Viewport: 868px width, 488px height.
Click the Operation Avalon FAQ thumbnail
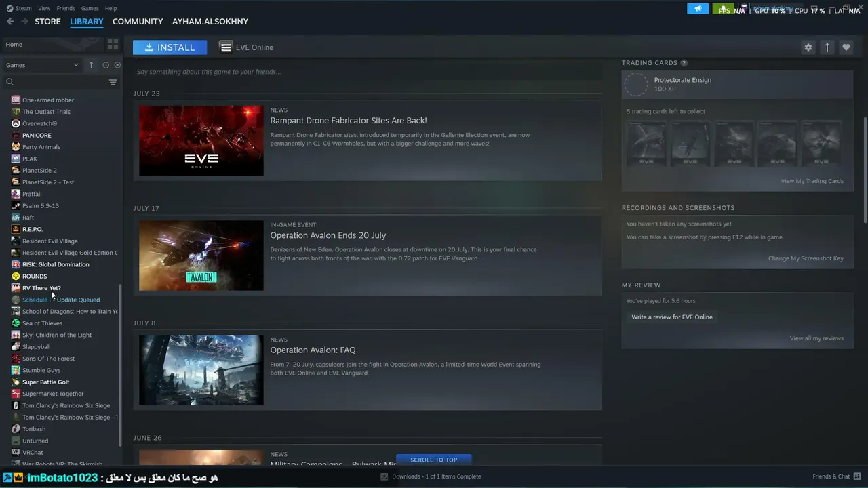coord(201,370)
